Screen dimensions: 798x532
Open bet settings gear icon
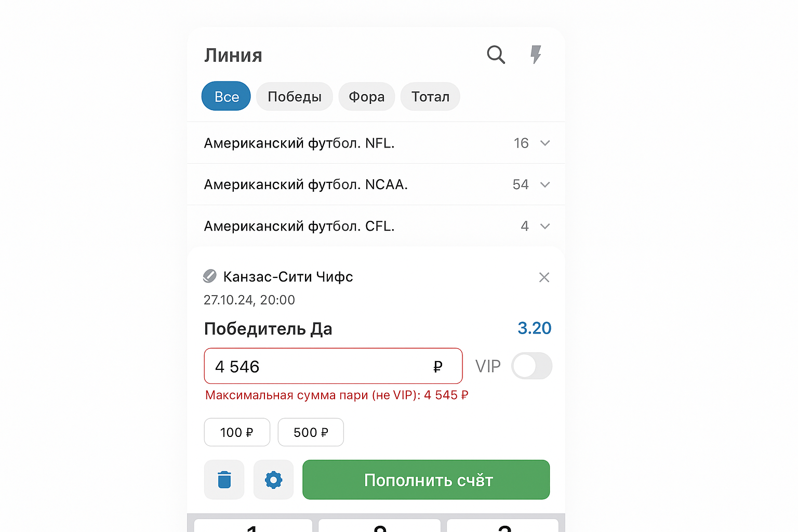(273, 480)
